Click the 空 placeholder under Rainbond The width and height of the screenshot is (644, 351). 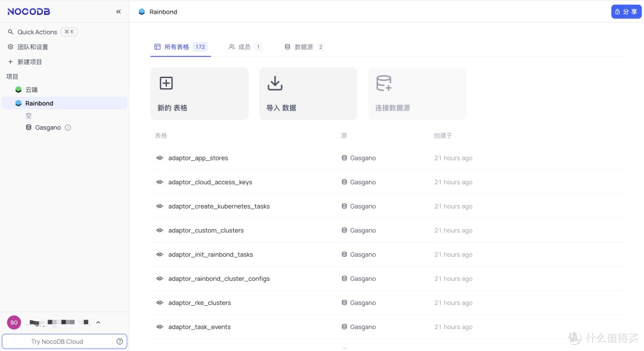(x=29, y=116)
